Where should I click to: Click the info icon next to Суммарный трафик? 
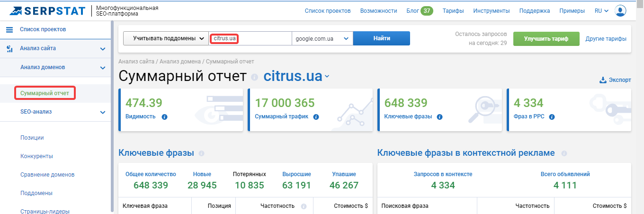pos(316,116)
